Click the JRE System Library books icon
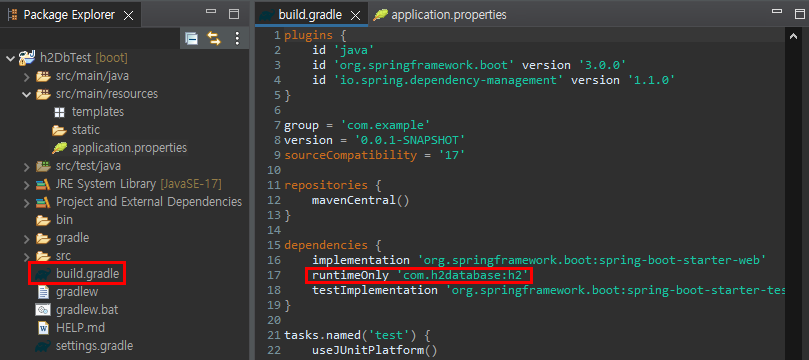This screenshot has height=360, width=809. tap(43, 184)
